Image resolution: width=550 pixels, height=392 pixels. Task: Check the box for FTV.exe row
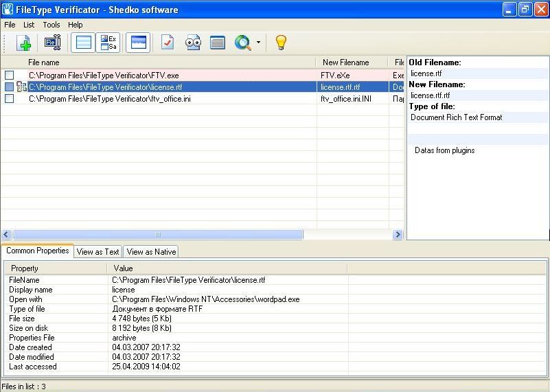click(10, 75)
